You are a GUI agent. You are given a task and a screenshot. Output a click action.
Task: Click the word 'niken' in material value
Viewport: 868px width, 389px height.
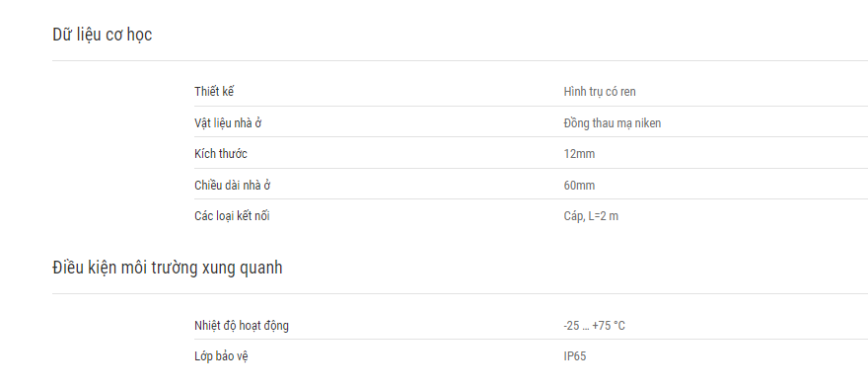[x=648, y=123]
